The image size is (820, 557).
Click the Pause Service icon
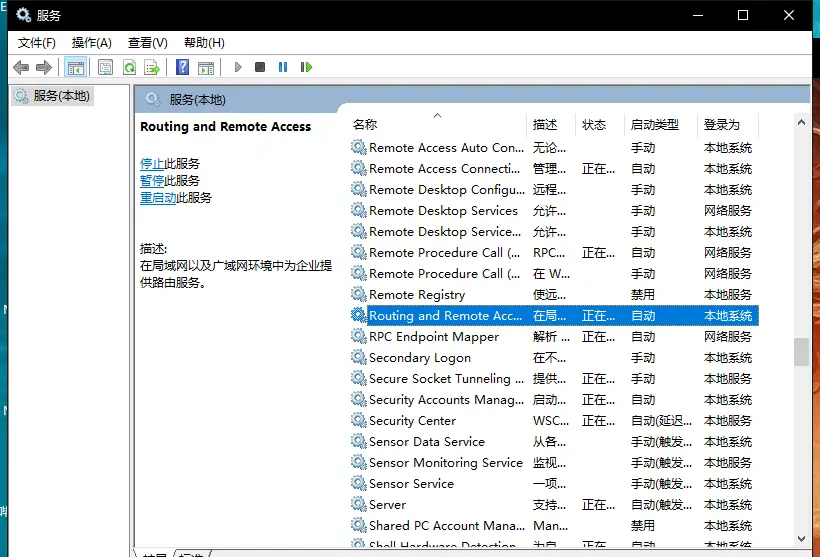pyautogui.click(x=283, y=67)
